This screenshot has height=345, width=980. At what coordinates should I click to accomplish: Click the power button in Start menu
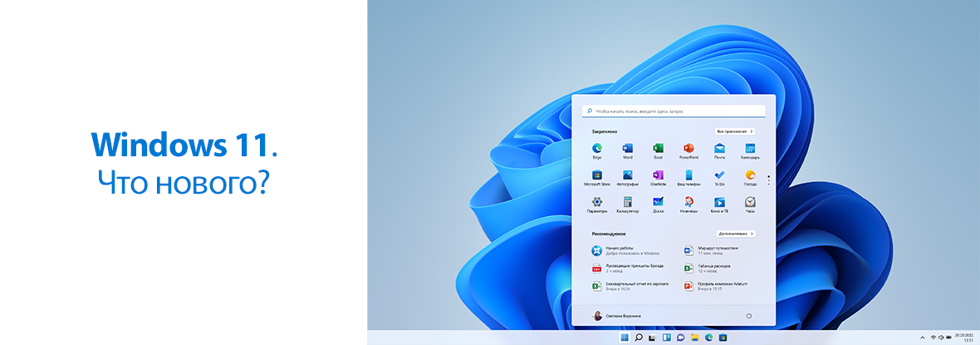coord(749,316)
